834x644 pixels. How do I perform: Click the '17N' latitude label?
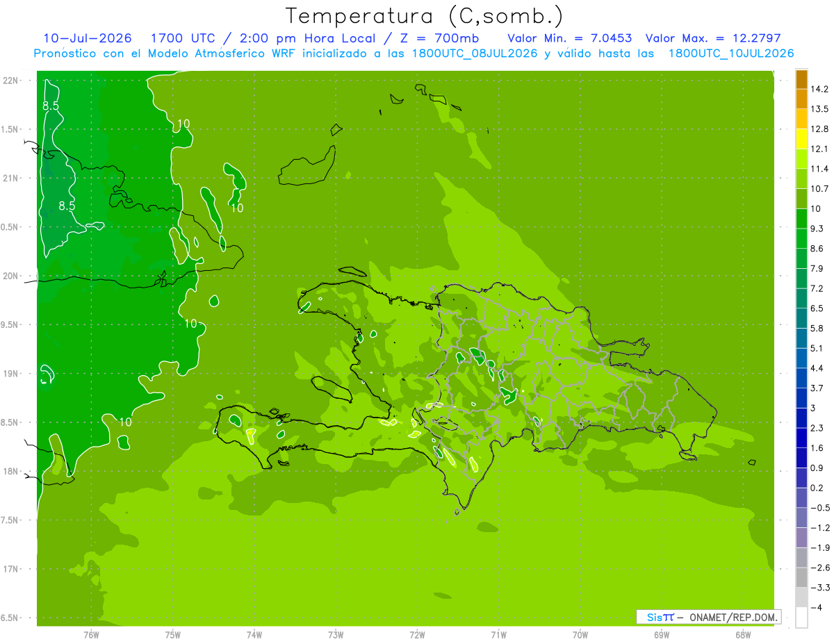11,569
